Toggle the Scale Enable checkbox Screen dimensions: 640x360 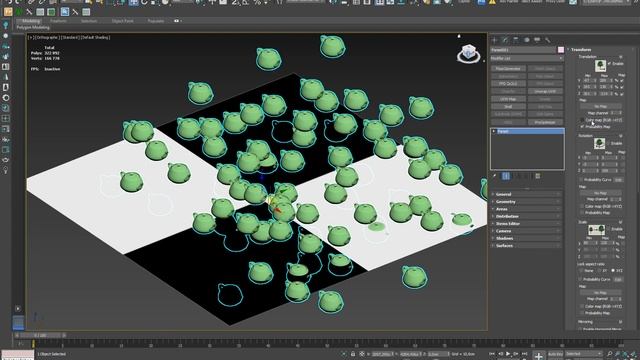pos(608,229)
